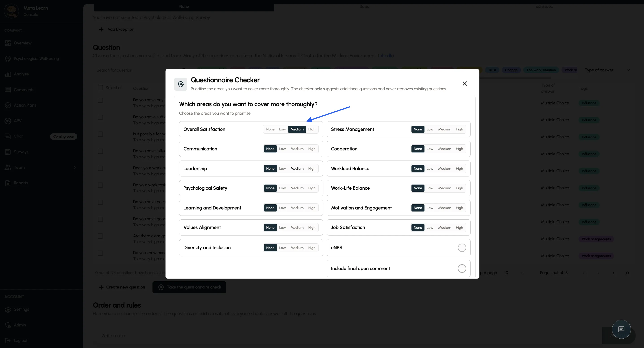Image resolution: width=644 pixels, height=348 pixels.
Task: Set Overall Satisfaction priority to High
Action: [312, 130]
